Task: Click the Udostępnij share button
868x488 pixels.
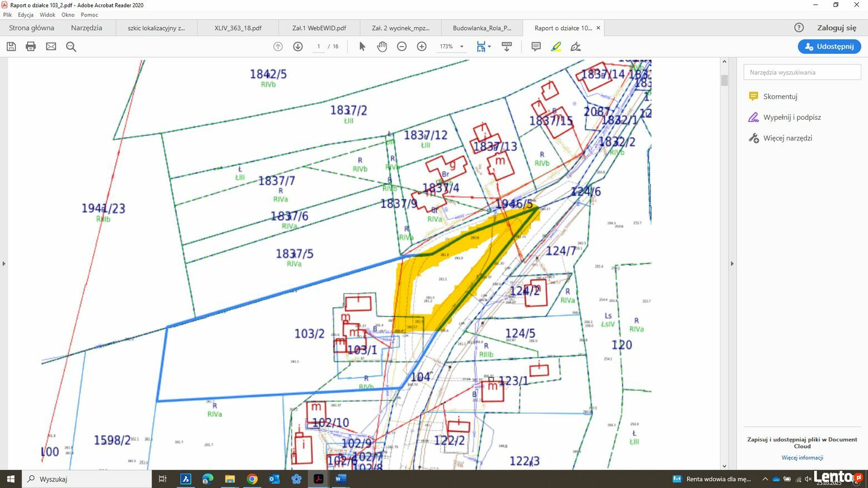Action: tap(829, 47)
